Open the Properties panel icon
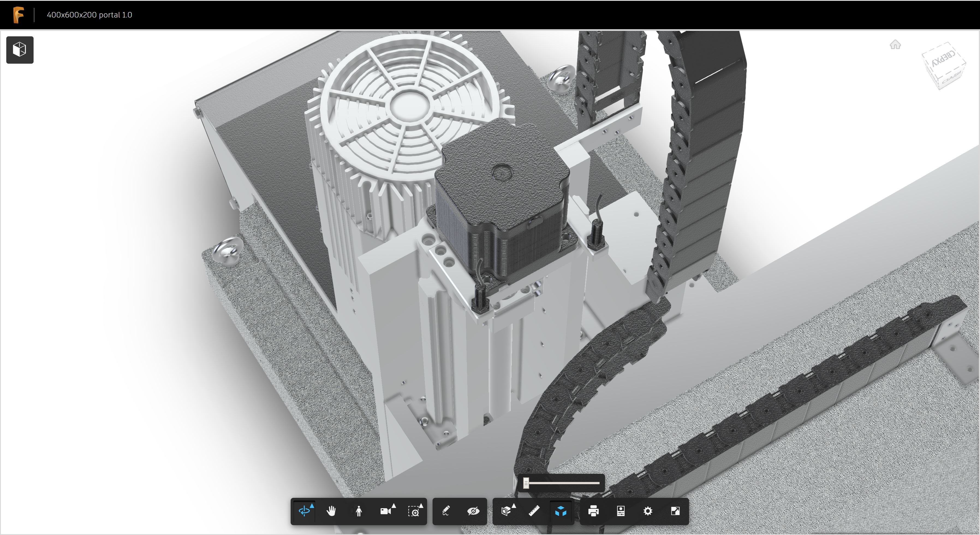The width and height of the screenshot is (980, 535). (621, 511)
